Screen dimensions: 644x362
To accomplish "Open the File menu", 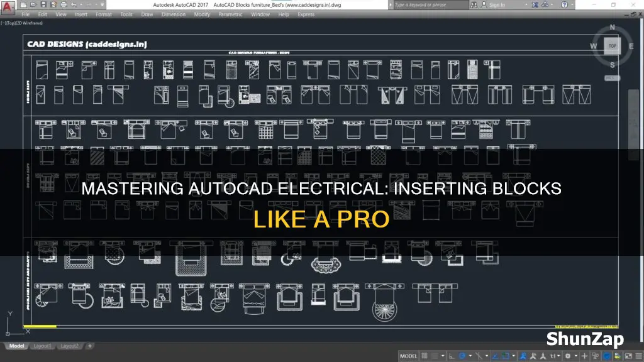I will 25,14.
